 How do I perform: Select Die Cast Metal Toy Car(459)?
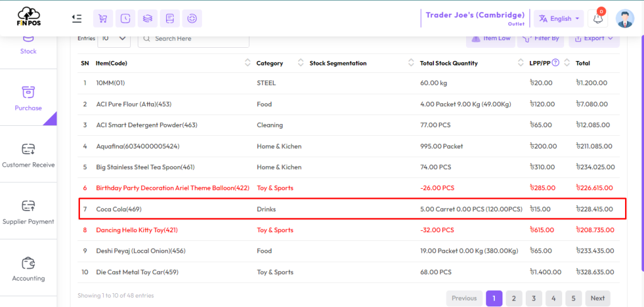[x=137, y=272]
